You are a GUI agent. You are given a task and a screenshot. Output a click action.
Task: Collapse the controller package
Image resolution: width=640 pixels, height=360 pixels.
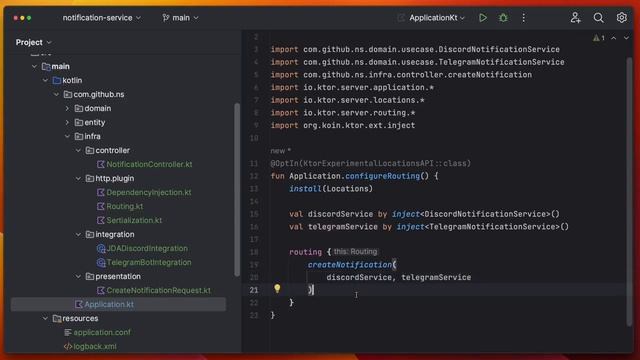78,151
